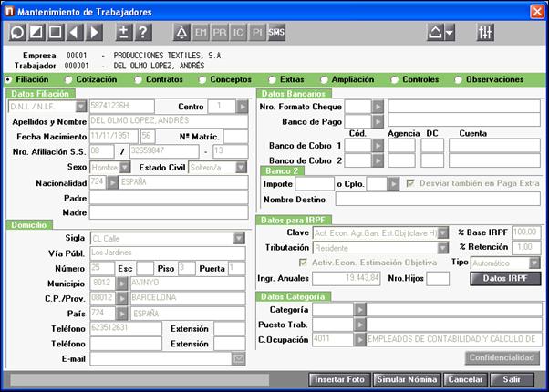Viewport: 549px width, 392px height.
Task: Open Banco de Cobro 1 lookup arrow
Action: click(378, 145)
